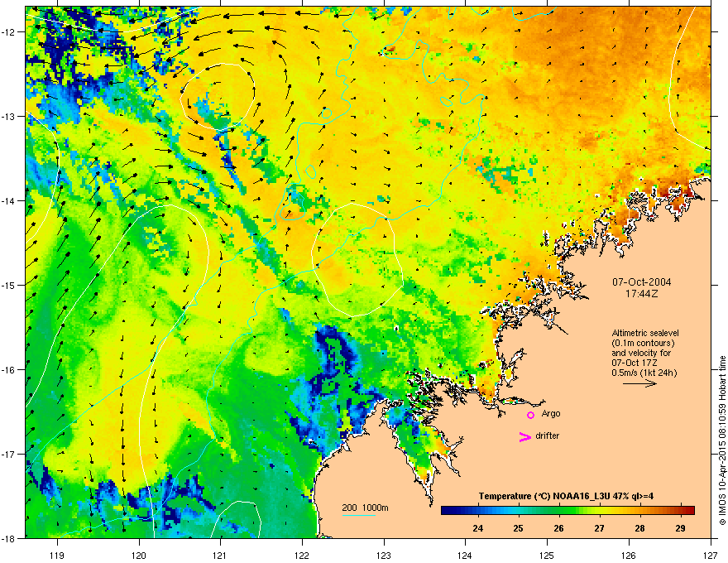Click the '0.5m/s (1kt 24h)' caption text
728x563 pixels.
[644, 373]
